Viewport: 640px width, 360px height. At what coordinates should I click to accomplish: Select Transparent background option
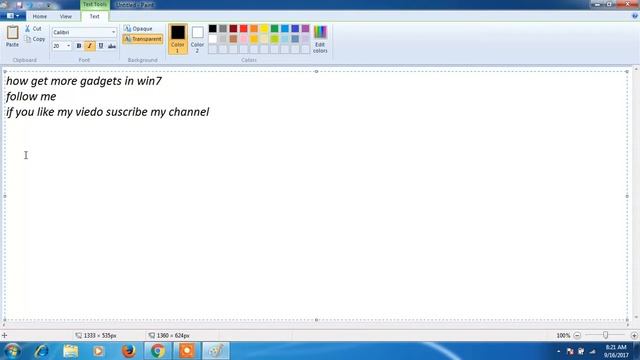point(142,39)
